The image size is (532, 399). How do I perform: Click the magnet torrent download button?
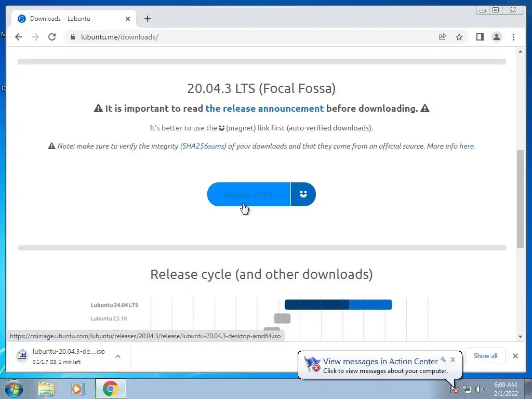point(303,194)
